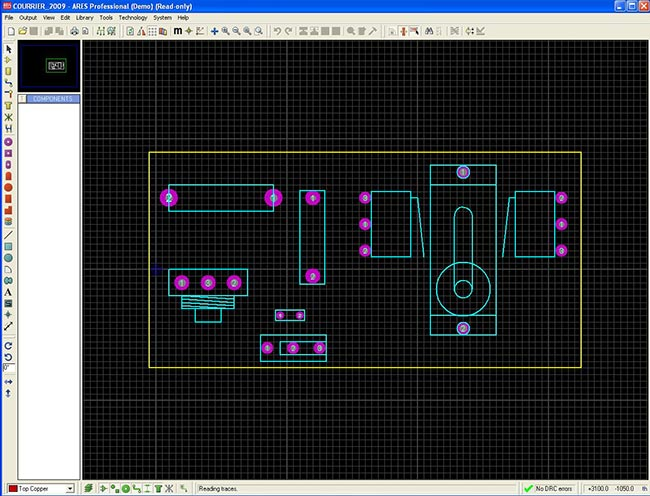The height and width of the screenshot is (496, 650).
Task: Toggle the red trace angle lock icon
Action: point(403,31)
